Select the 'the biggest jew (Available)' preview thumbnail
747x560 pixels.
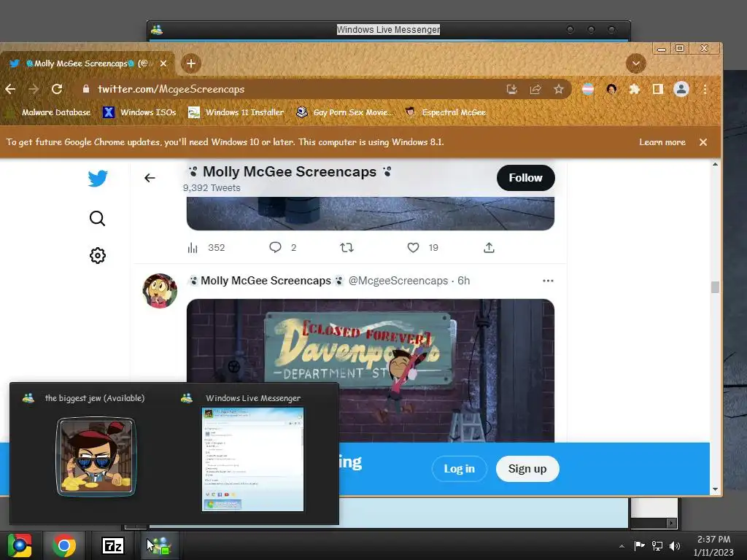(96, 457)
